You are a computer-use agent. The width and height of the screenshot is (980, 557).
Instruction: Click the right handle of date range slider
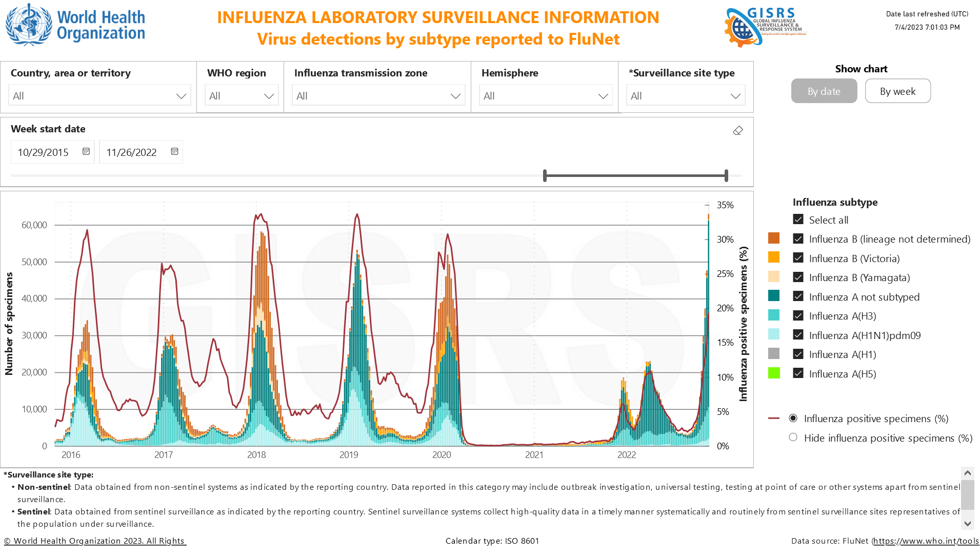726,175
